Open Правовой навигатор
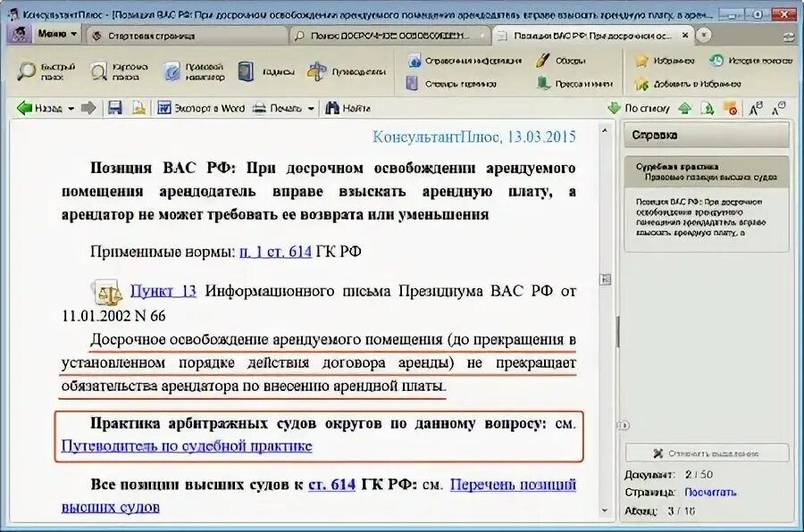 pyautogui.click(x=194, y=71)
